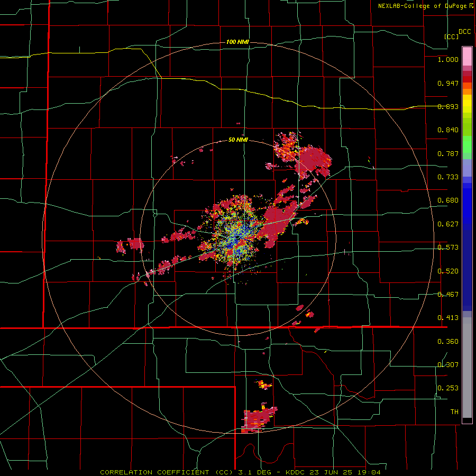Image resolution: width=476 pixels, height=476 pixels.
Task: Click the maroon storm cell northeast beyond 50 NMI ring
Action: click(x=314, y=161)
